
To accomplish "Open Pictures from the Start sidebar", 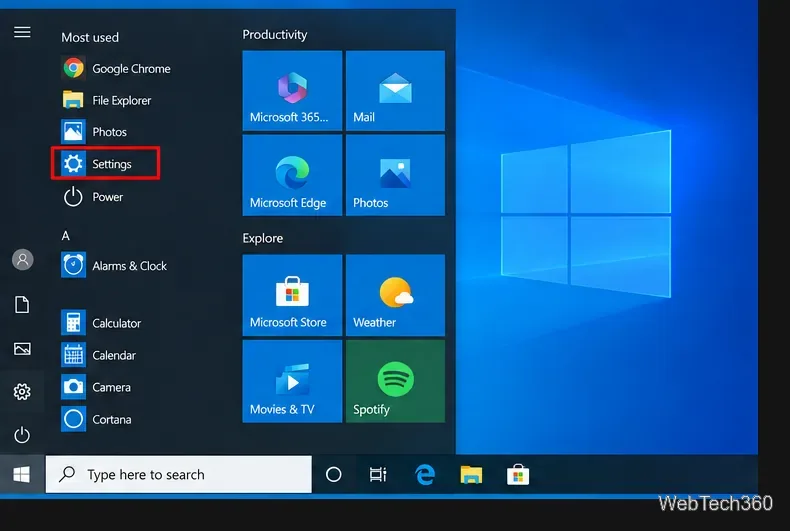I will click(x=22, y=349).
